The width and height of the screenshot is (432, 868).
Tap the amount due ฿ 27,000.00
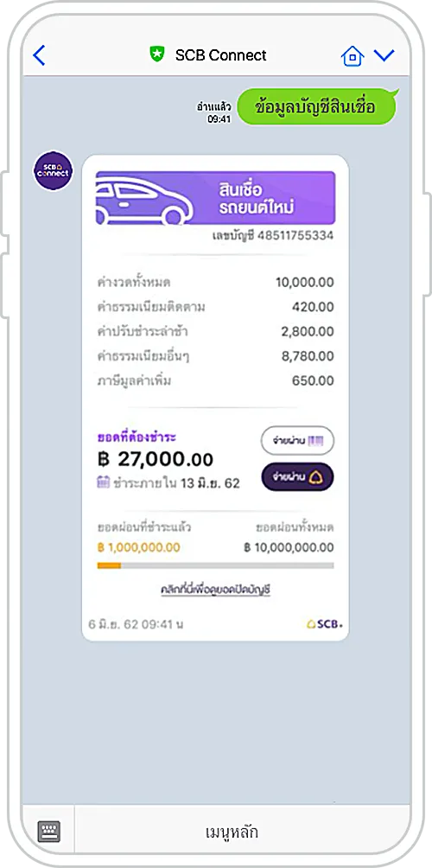[x=156, y=459]
